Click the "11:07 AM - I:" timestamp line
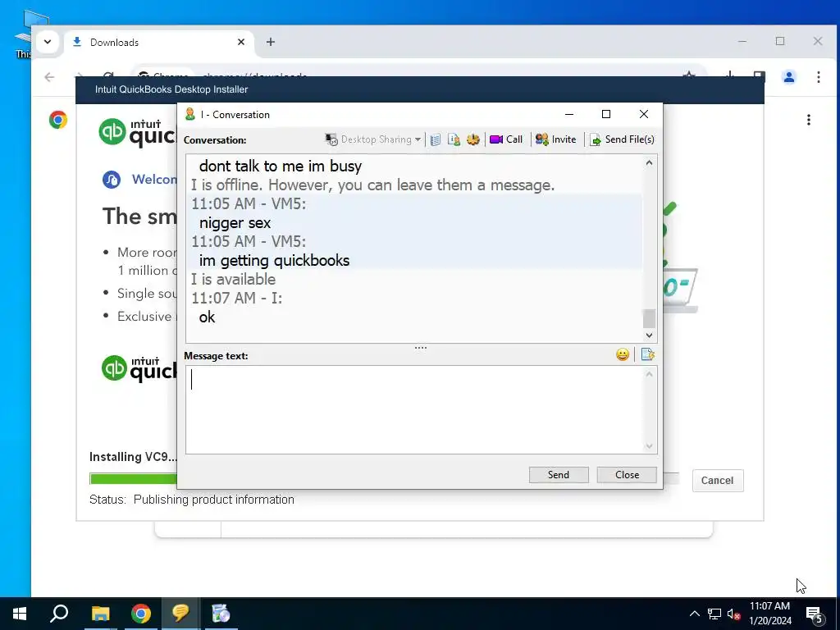 point(237,298)
